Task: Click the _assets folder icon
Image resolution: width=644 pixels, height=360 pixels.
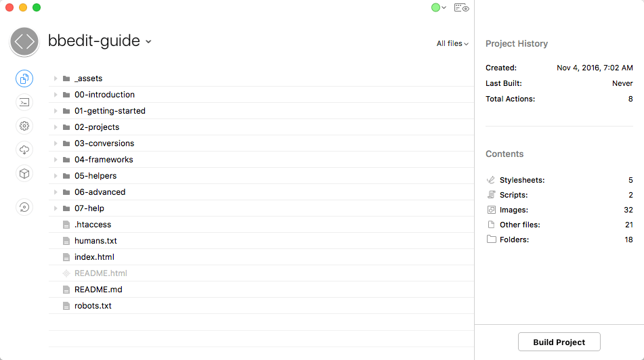Action: 66,78
